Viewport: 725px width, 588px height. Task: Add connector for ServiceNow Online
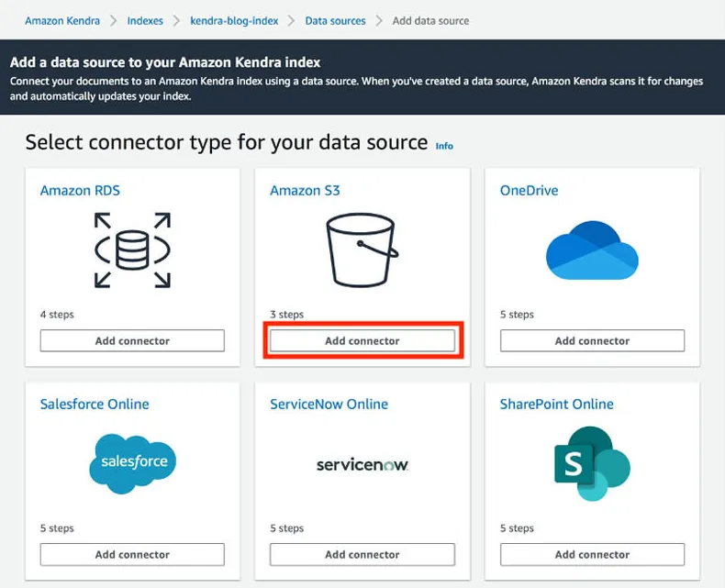pos(362,554)
